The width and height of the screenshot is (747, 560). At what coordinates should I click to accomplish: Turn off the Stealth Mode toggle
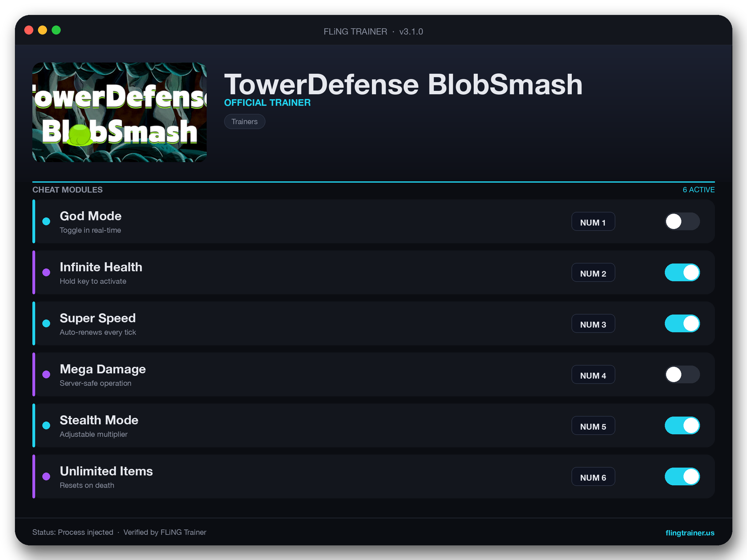[682, 425]
